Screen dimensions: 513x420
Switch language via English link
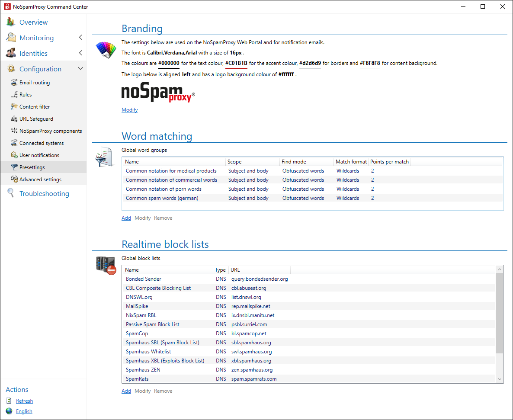click(24, 411)
